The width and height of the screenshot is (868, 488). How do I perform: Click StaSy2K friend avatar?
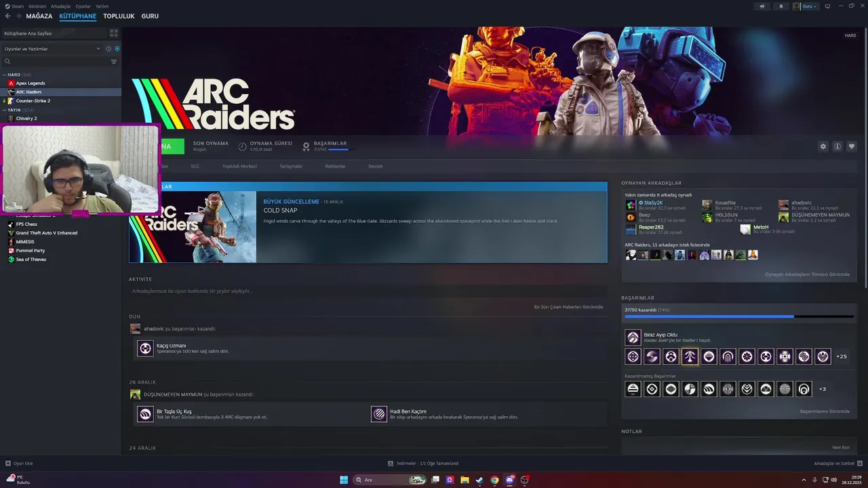tap(631, 205)
